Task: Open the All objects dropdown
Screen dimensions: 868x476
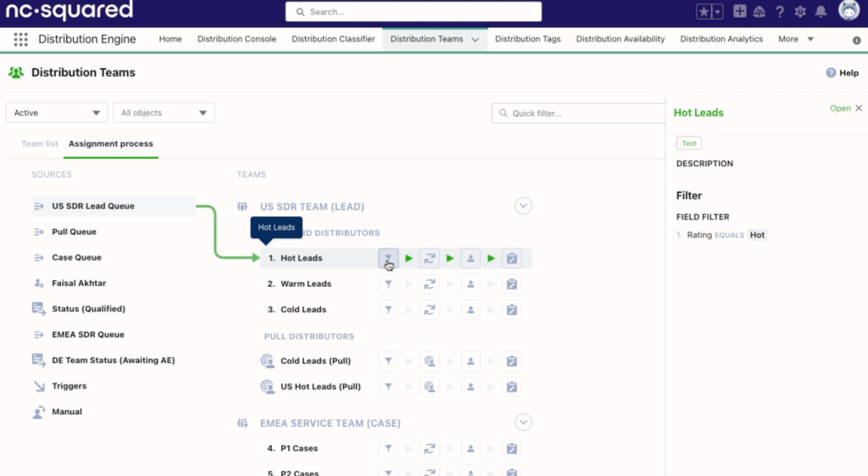Action: [x=164, y=113]
